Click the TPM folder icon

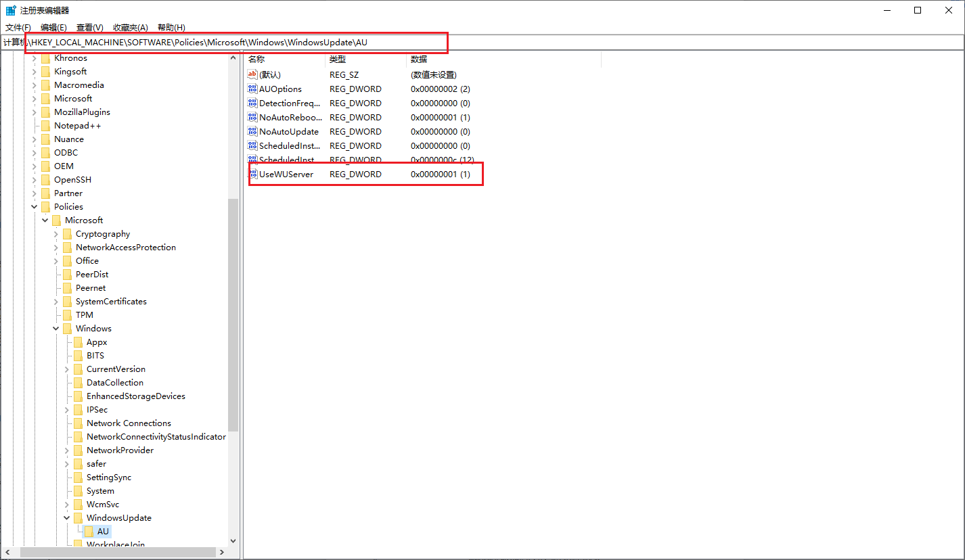(67, 314)
